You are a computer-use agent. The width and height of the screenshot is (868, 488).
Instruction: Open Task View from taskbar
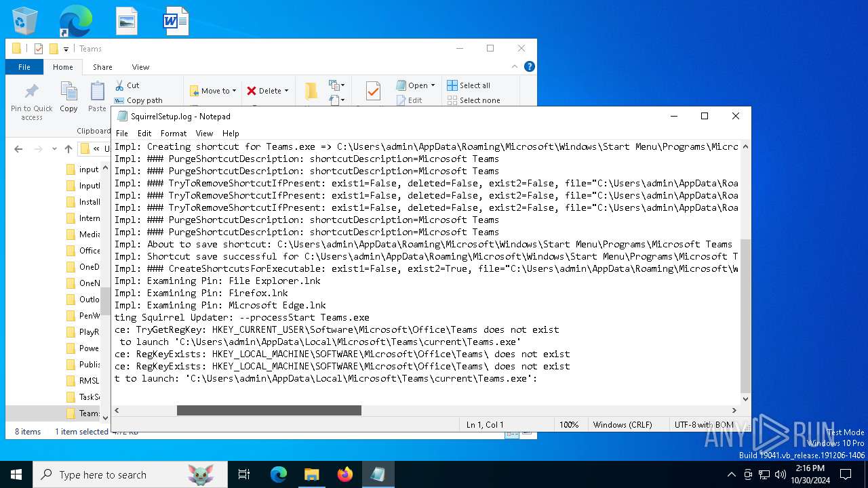244,474
